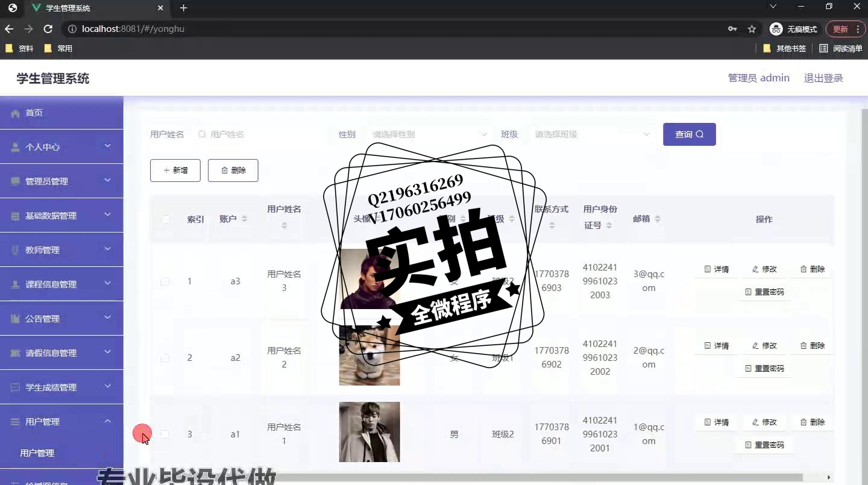Image resolution: width=868 pixels, height=485 pixels.
Task: Open a new browser tab
Action: (x=183, y=8)
